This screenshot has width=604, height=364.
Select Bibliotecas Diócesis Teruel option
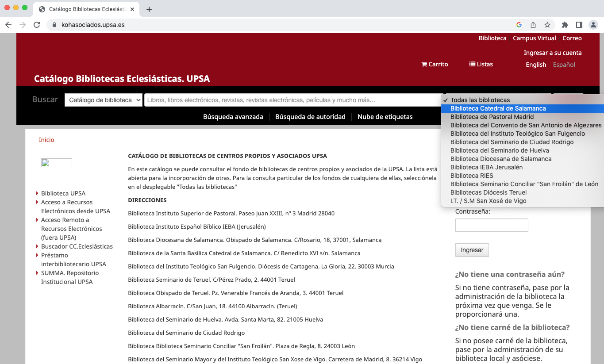pyautogui.click(x=489, y=192)
